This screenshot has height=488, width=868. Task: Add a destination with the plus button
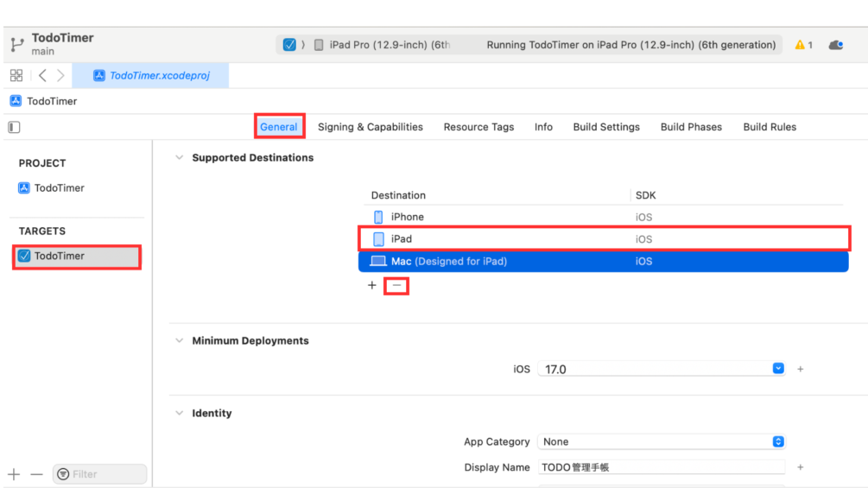372,286
